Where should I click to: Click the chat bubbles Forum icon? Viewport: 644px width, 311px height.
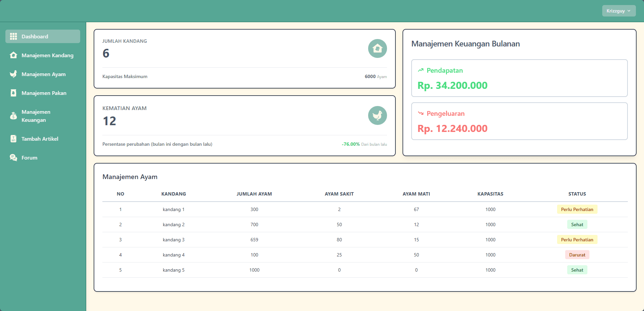(x=13, y=158)
